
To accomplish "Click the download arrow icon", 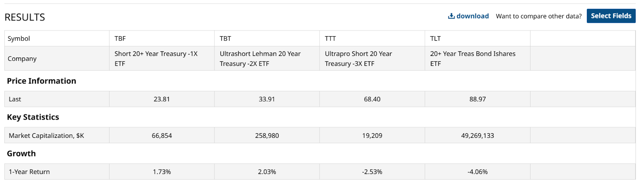I will pyautogui.click(x=451, y=16).
